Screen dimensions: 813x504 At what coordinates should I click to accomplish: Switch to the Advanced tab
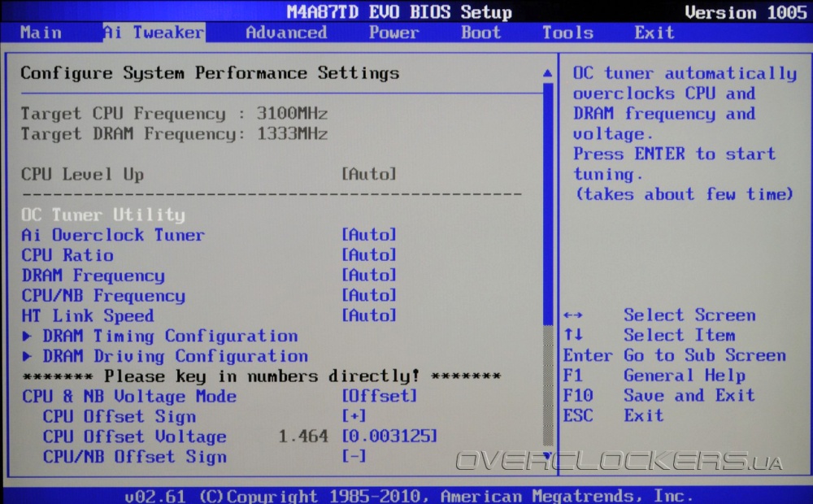[286, 33]
